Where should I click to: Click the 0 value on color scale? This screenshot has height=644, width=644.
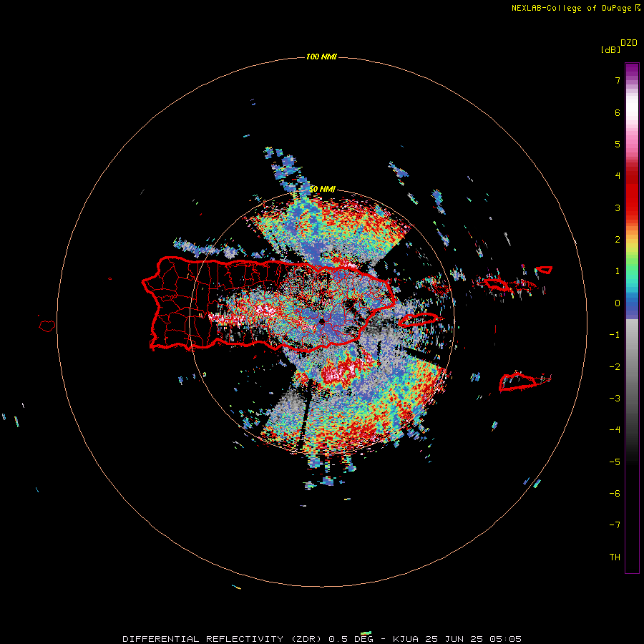(x=618, y=303)
